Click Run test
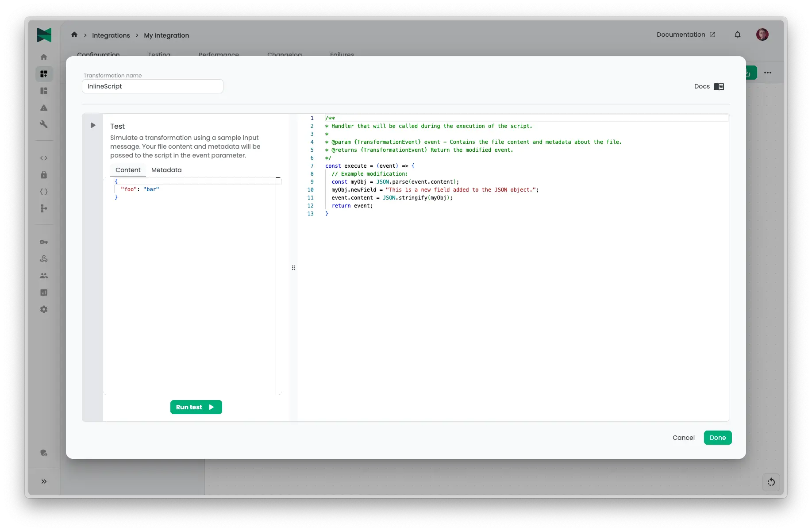The height and width of the screenshot is (531, 812). [196, 407]
